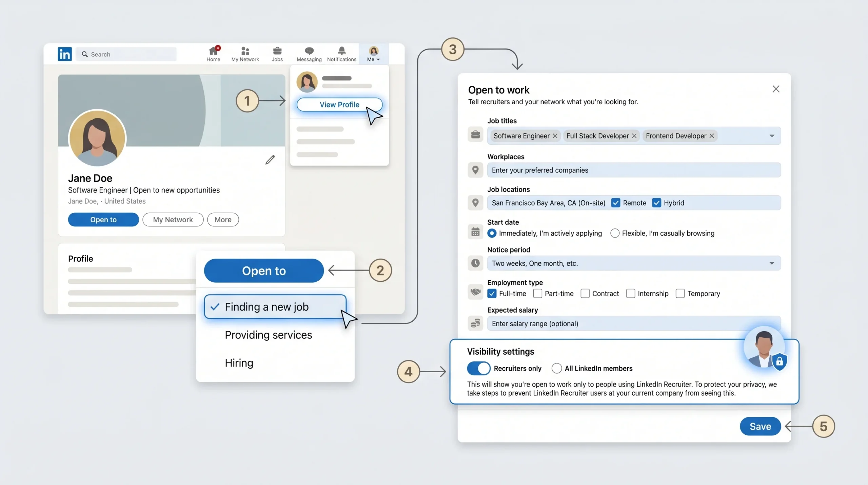Click the Workplaces preferred companies field
The image size is (868, 485).
tap(634, 170)
